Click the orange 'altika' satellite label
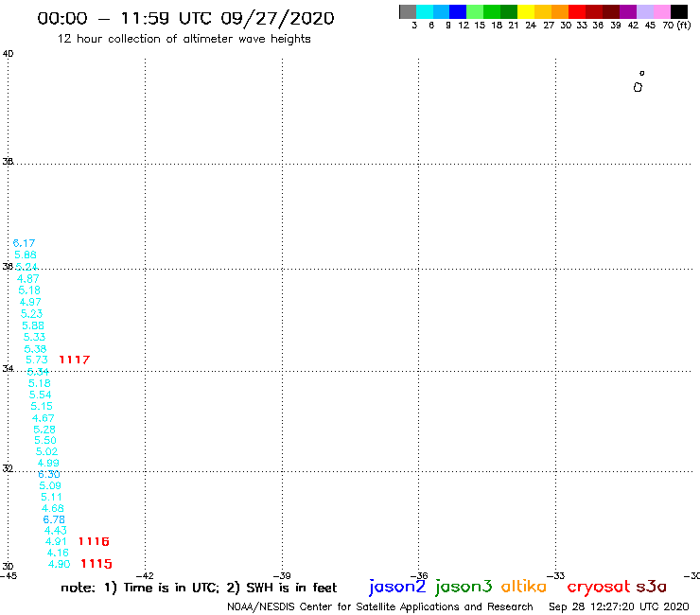The width and height of the screenshot is (700, 615). point(524,586)
